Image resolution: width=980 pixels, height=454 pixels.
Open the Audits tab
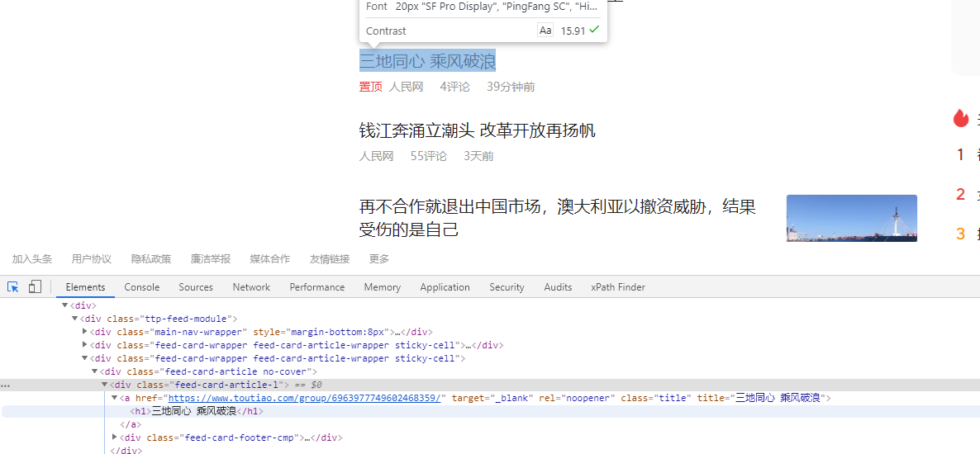(558, 287)
